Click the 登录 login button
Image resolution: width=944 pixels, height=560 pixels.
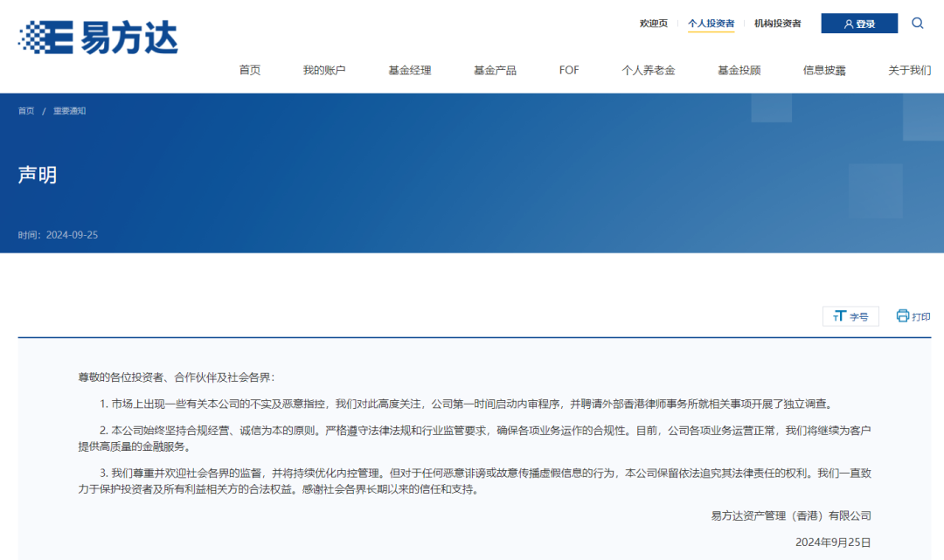coord(859,24)
